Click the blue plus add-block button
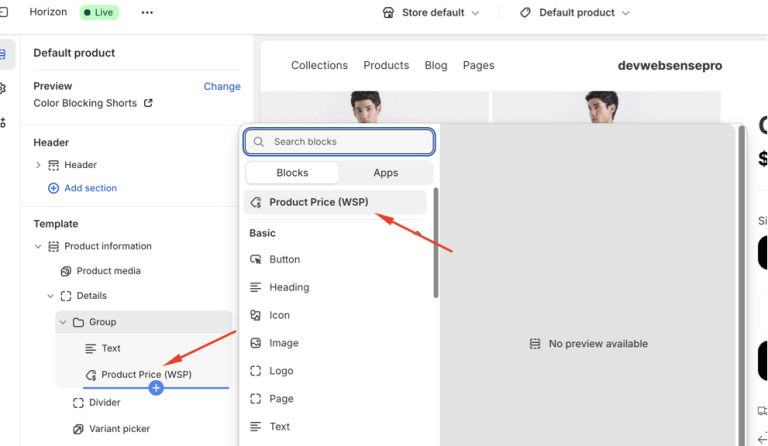Image resolution: width=768 pixels, height=446 pixels. pos(156,388)
